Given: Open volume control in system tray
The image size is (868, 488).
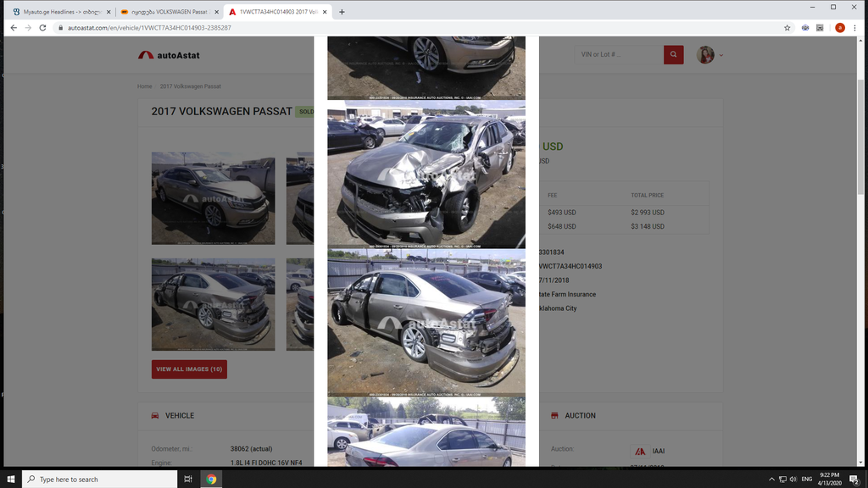Looking at the screenshot, I should click(x=793, y=480).
